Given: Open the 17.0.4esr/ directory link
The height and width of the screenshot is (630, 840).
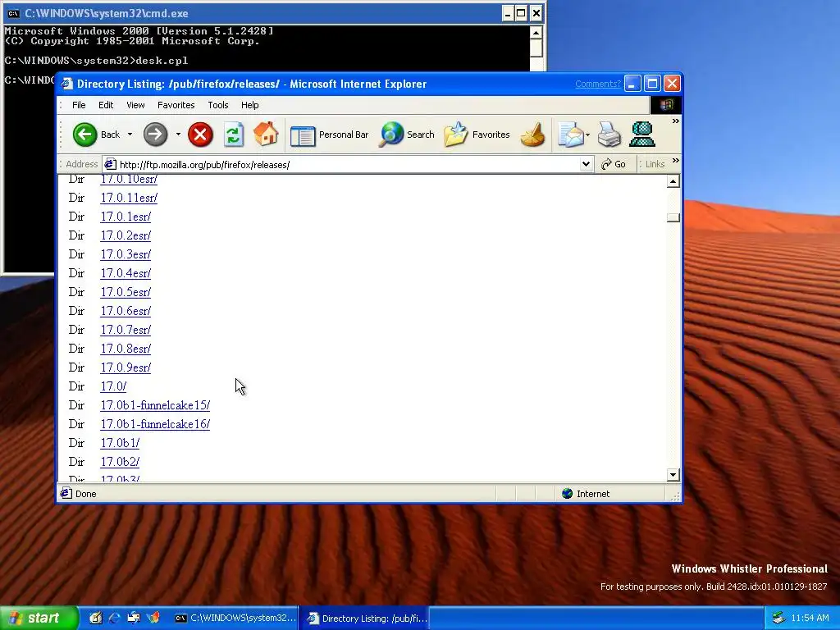Looking at the screenshot, I should [x=126, y=273].
